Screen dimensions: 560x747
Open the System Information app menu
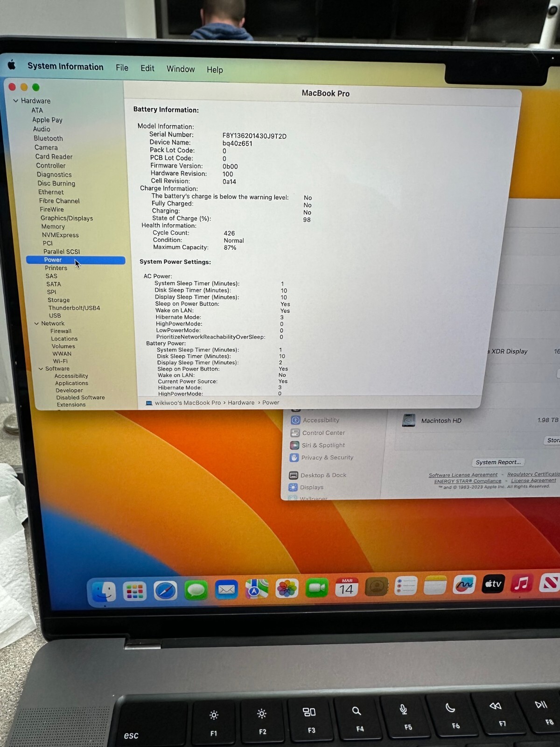(65, 66)
